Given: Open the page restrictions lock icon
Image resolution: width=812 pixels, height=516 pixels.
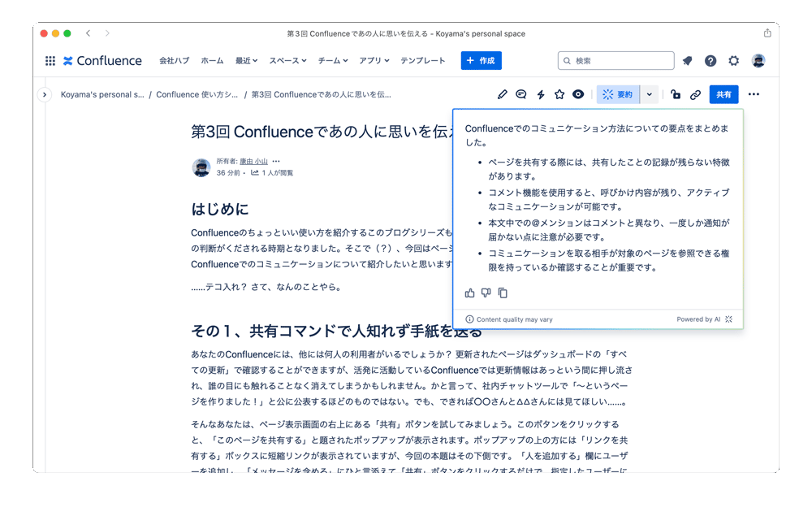Looking at the screenshot, I should pos(676,94).
